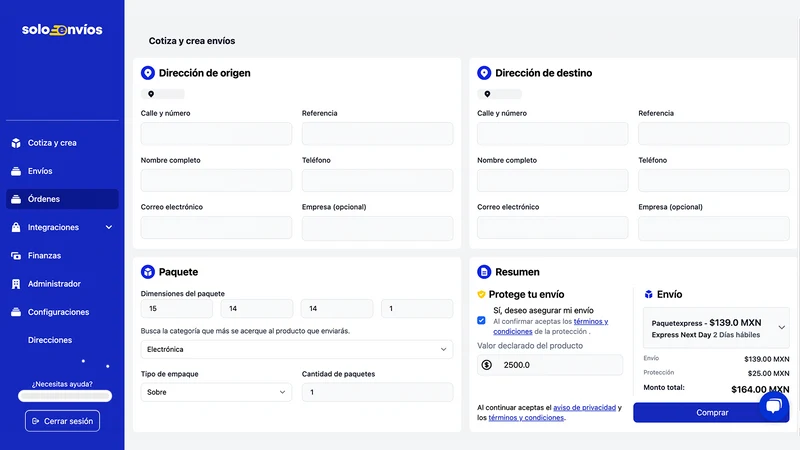This screenshot has height=450, width=800.
Task: Open protection términos y condiciones link
Action: pyautogui.click(x=550, y=327)
